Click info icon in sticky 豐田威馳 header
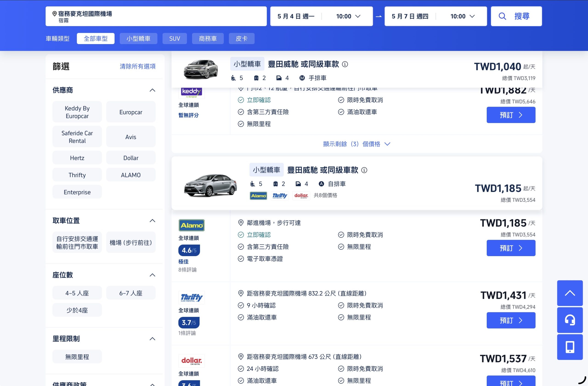This screenshot has height=386, width=588. click(x=345, y=64)
